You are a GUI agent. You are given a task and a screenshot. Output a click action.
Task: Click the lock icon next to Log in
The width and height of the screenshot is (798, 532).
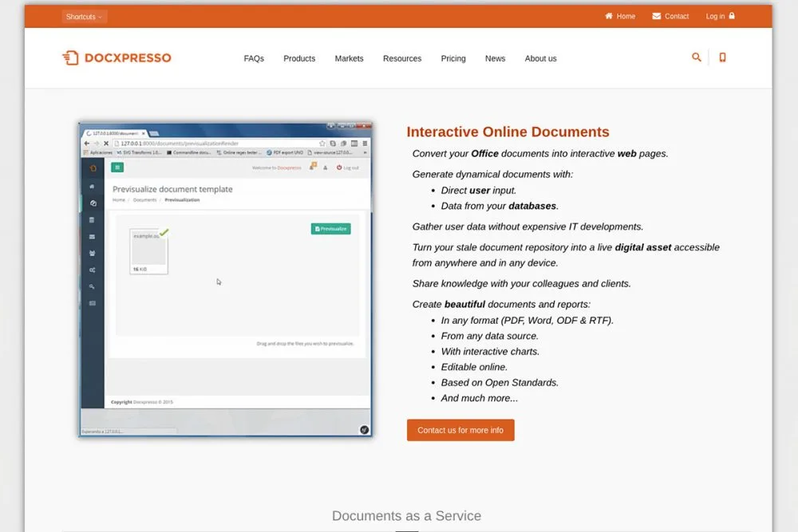[732, 16]
